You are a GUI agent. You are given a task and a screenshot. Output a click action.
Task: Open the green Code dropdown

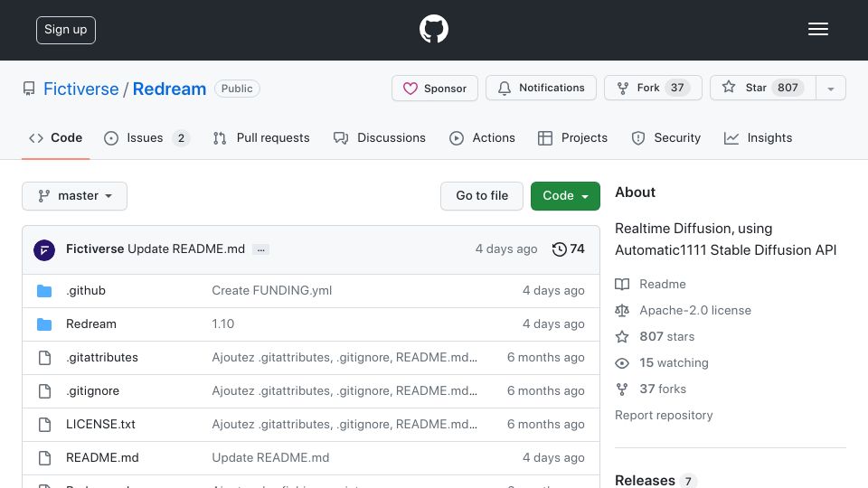[565, 196]
